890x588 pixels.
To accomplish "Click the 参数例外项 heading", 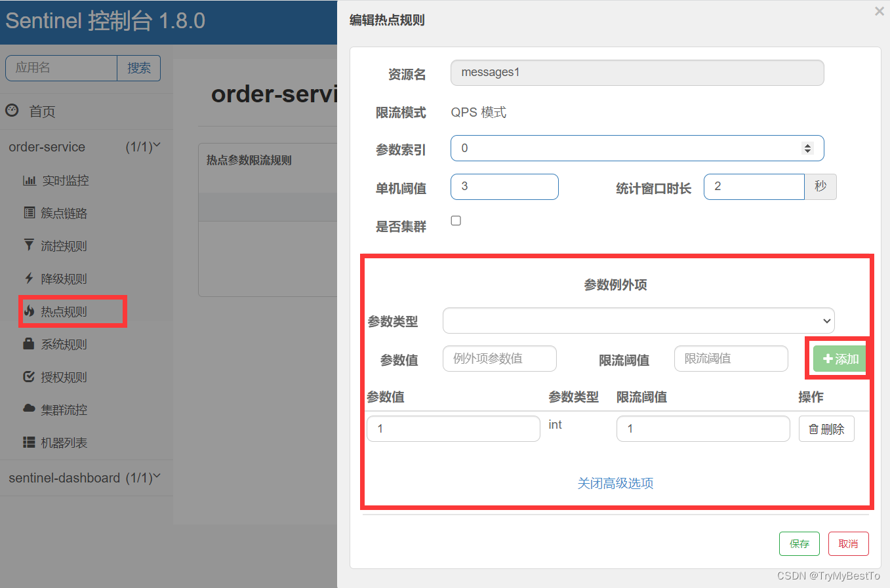I will pos(615,284).
